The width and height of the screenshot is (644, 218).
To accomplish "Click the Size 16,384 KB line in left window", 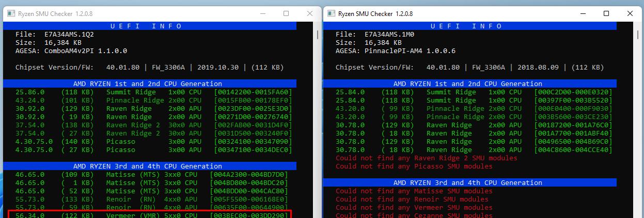I will pyautogui.click(x=49, y=43).
